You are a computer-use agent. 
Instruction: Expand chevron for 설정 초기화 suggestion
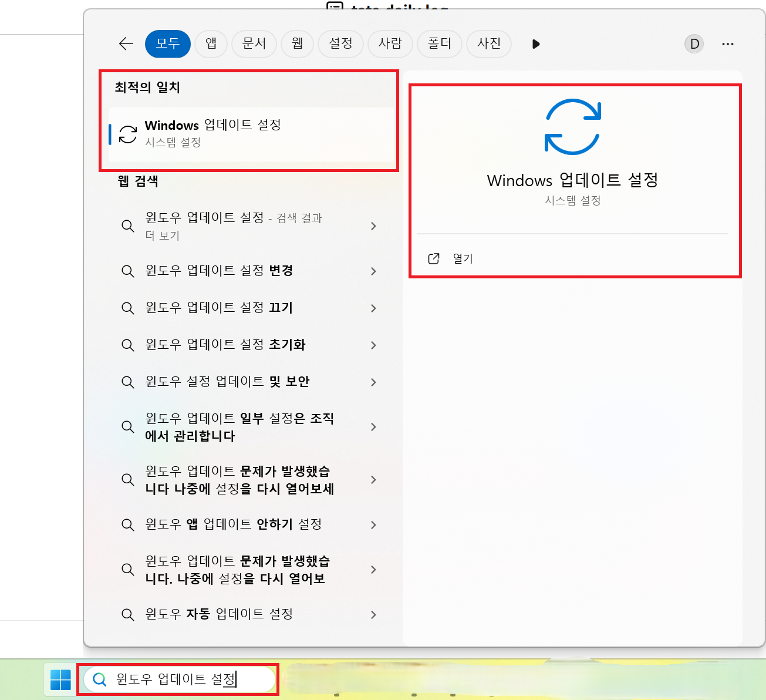pyautogui.click(x=373, y=345)
